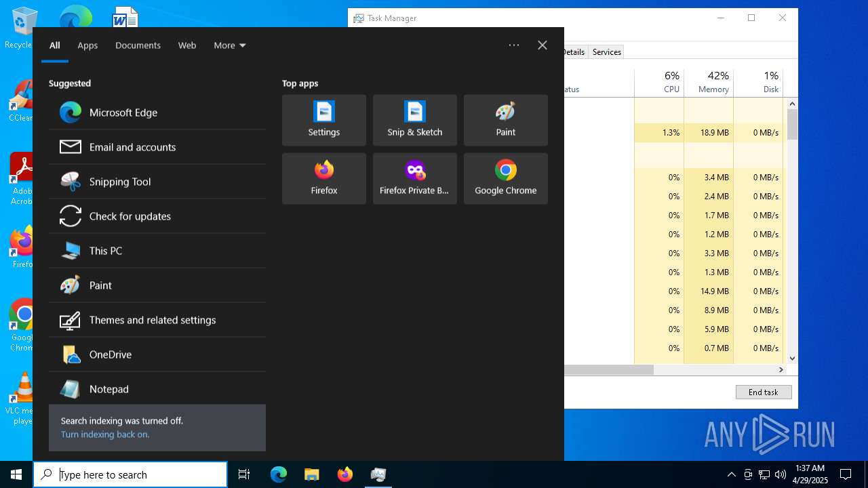Launch Google Chrome top app tile
This screenshot has height=488, width=868.
(x=506, y=178)
